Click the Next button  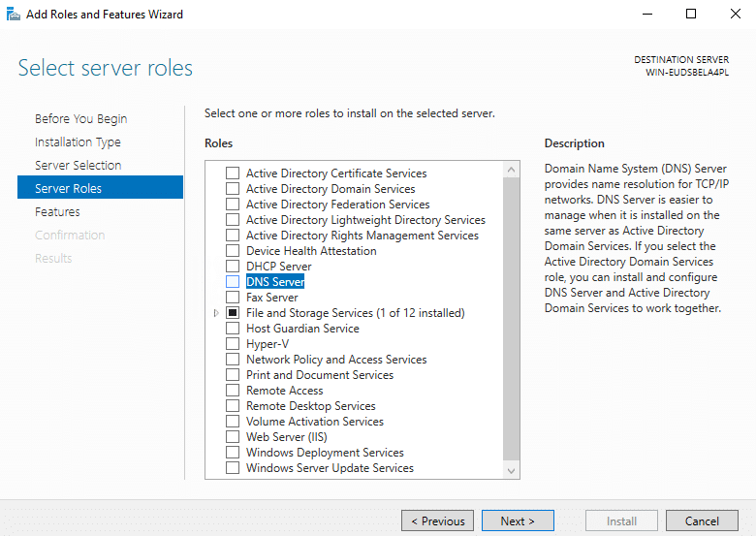[x=518, y=520]
